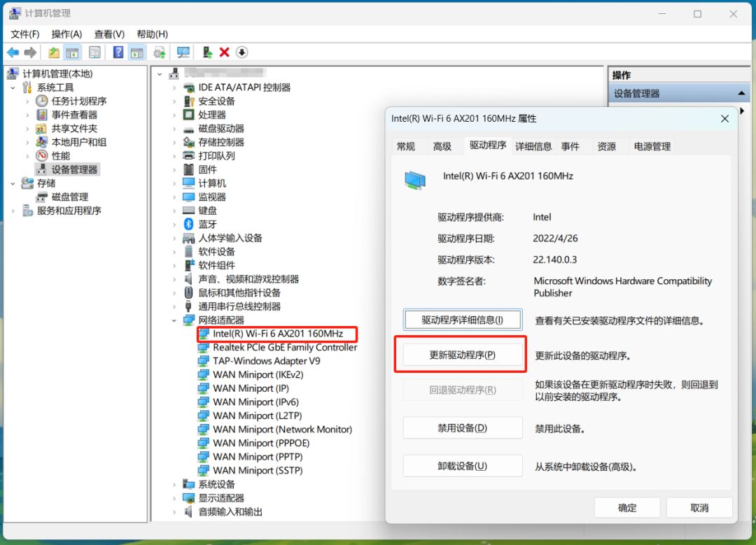This screenshot has height=545, width=756.
Task: Select Intel(R) Wi-Fi 6 AX201 160MHz adapter
Action: point(278,334)
